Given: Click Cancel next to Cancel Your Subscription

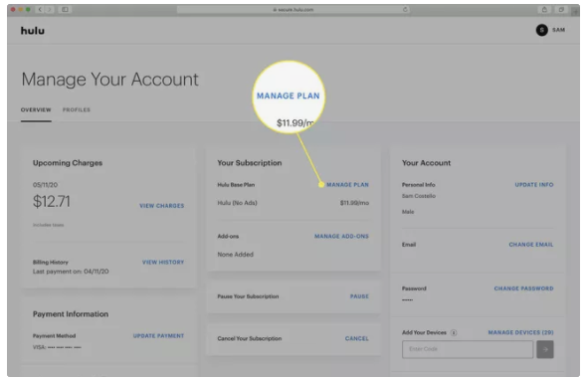Looking at the screenshot, I should click(357, 338).
